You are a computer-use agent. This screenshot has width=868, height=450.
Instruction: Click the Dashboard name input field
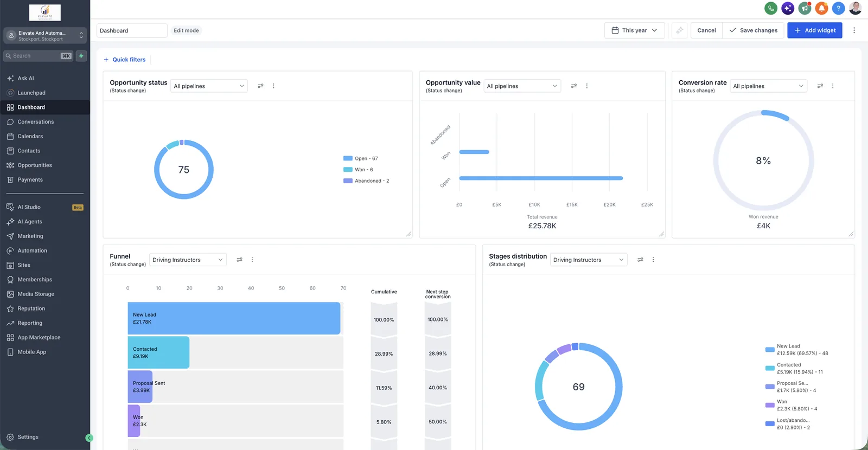[x=132, y=30]
